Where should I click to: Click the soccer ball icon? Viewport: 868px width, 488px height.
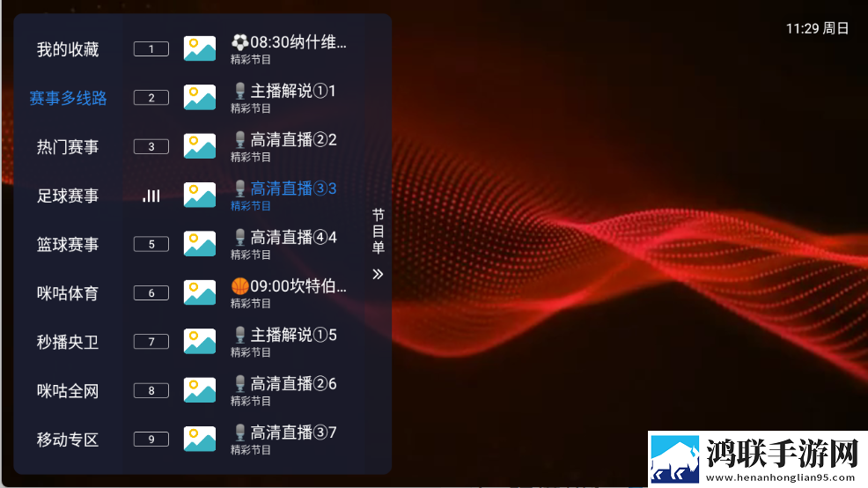coord(239,42)
